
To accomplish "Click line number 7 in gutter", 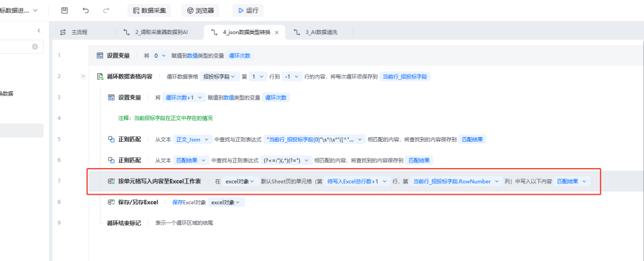I will tap(60, 181).
